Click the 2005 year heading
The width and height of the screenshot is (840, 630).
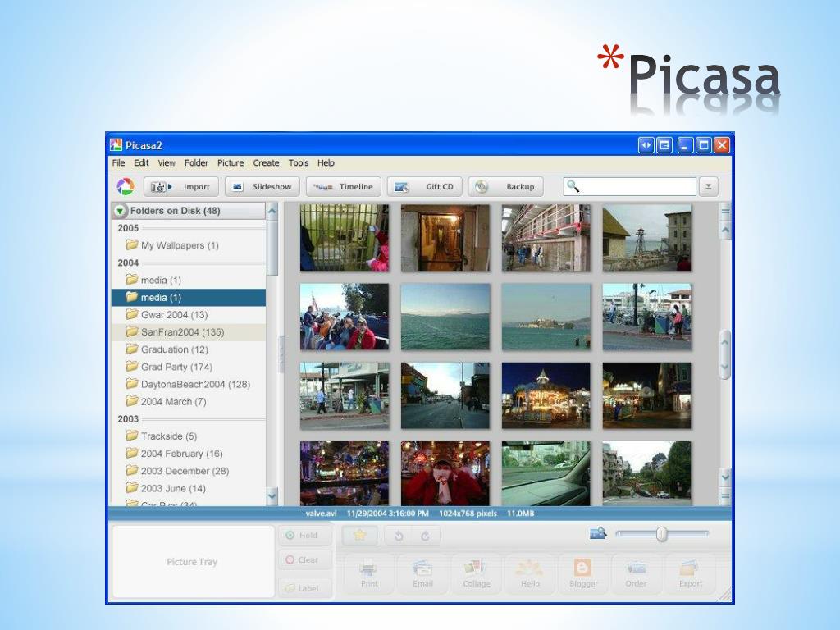(x=128, y=228)
